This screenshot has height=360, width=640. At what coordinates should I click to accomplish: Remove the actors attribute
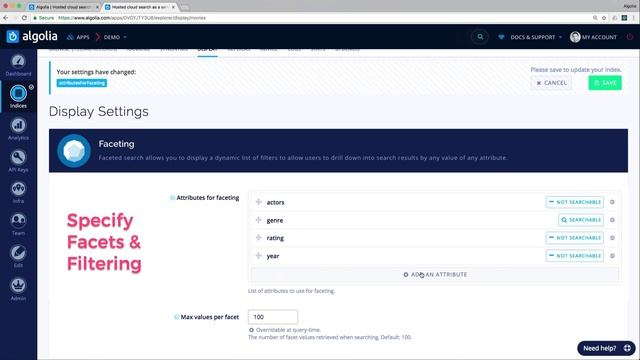612,202
